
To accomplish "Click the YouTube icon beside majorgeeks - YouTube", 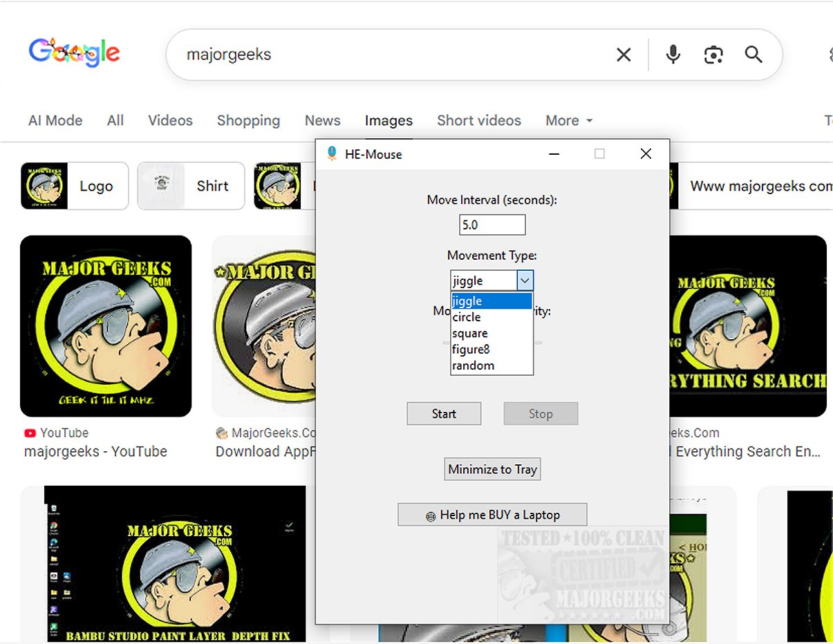I will click(x=30, y=433).
